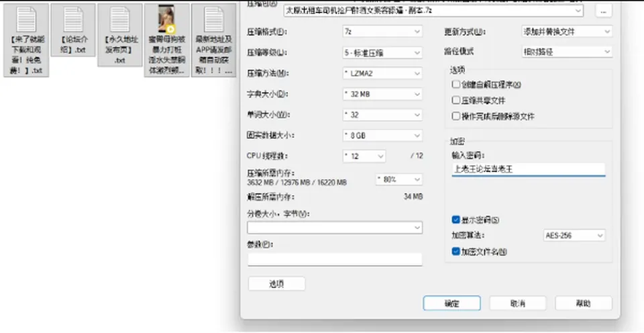This screenshot has width=644, height=333.
Task: Enable the 操作完成后删除源文件 checkbox
Action: coord(455,116)
